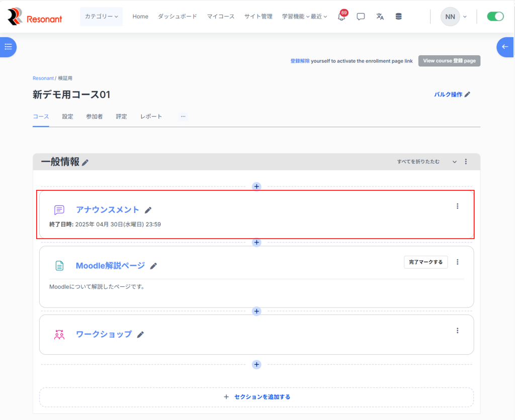Open the messaging chat bubble icon
515x420 pixels.
(x=361, y=17)
